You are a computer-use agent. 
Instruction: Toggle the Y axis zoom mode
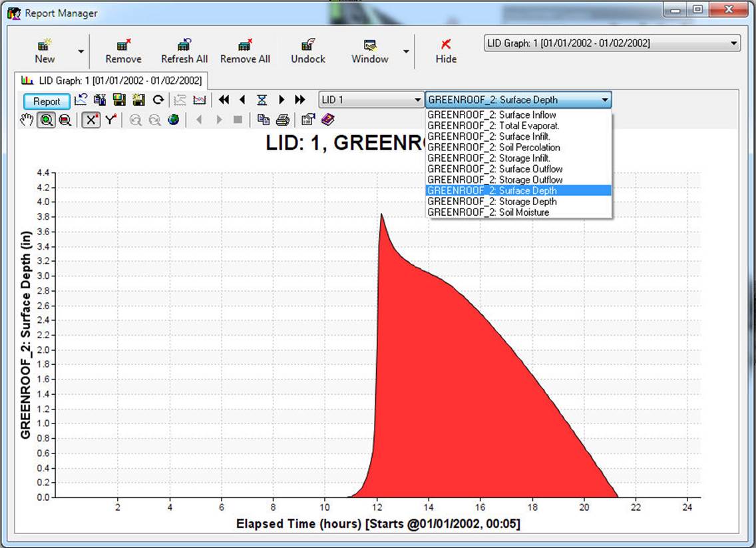click(x=109, y=119)
